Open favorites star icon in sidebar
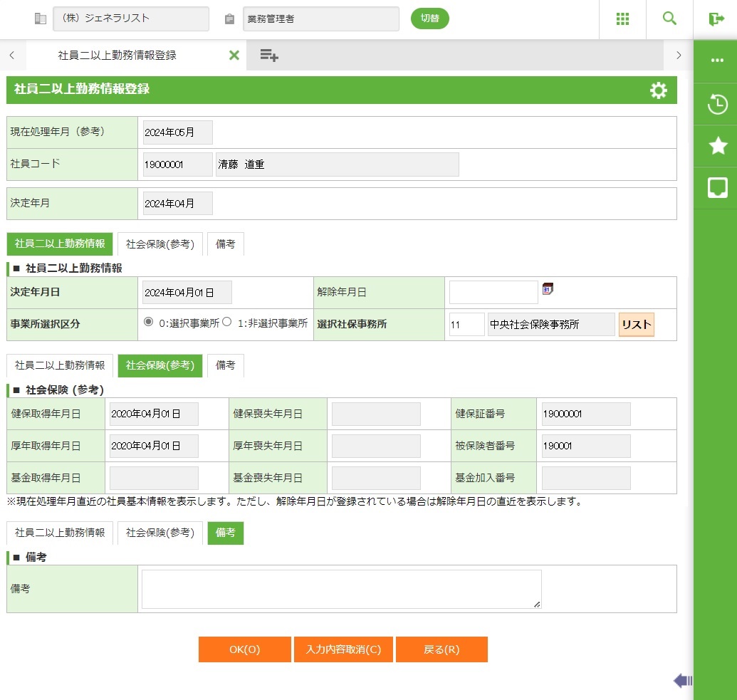 [717, 146]
